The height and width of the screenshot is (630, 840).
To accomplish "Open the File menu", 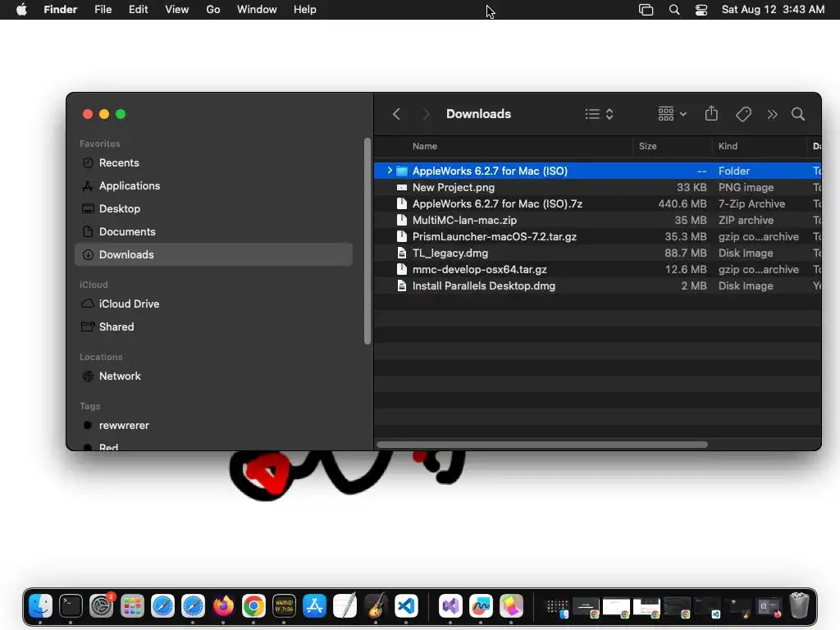I will [103, 10].
